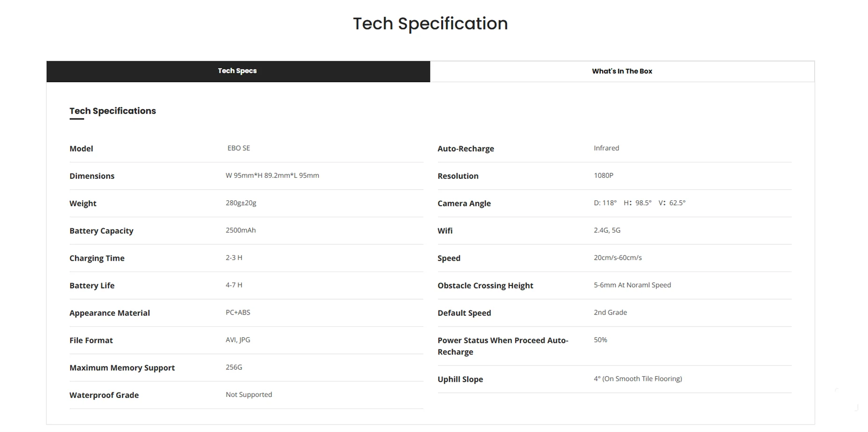
Task: Click the AVI, JPG file format value
Action: coord(238,340)
